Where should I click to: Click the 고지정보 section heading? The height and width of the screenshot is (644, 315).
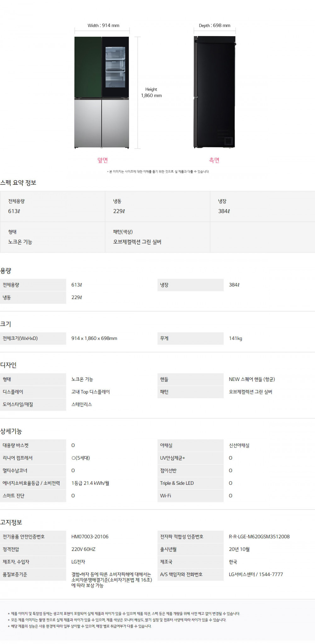(11, 522)
